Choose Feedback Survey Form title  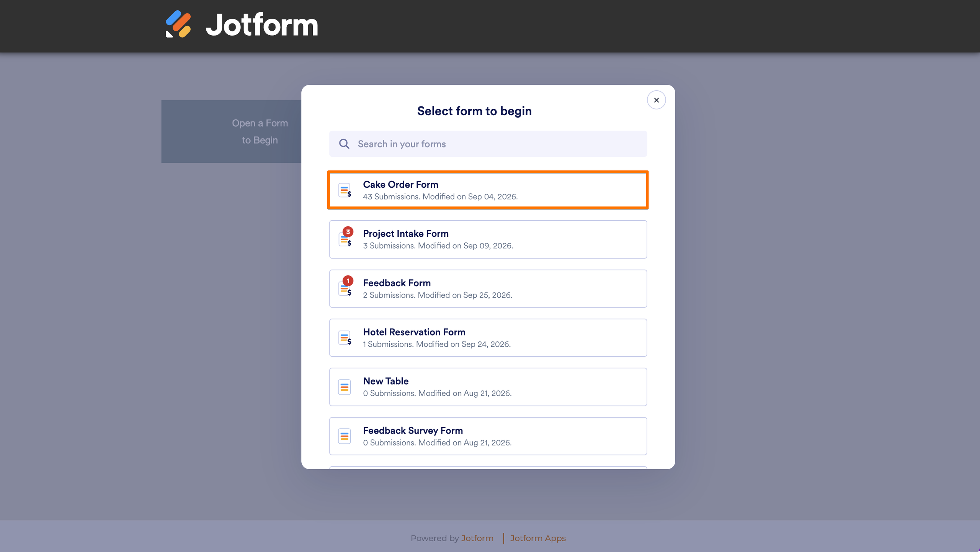pos(413,430)
